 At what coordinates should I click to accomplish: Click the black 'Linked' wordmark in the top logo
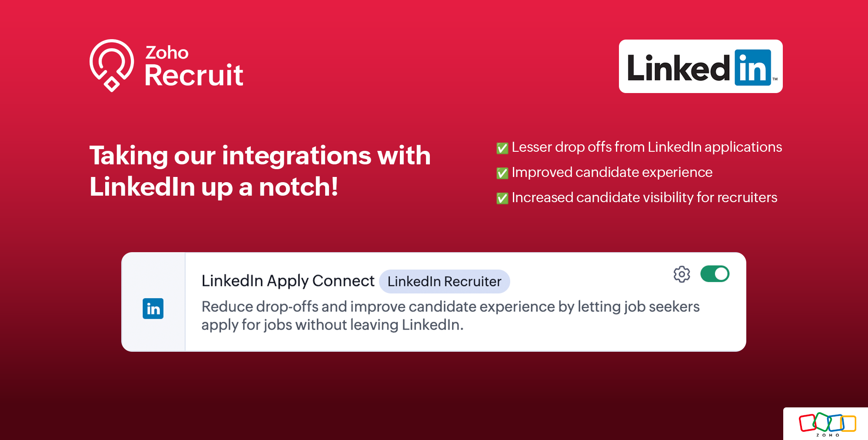[x=678, y=68]
